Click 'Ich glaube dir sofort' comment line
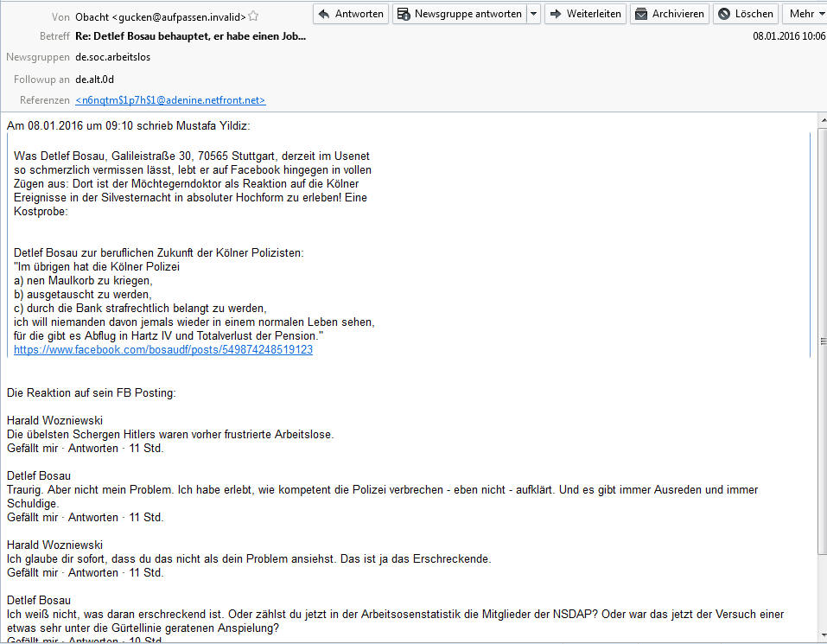This screenshot has width=827, height=644. coord(249,559)
